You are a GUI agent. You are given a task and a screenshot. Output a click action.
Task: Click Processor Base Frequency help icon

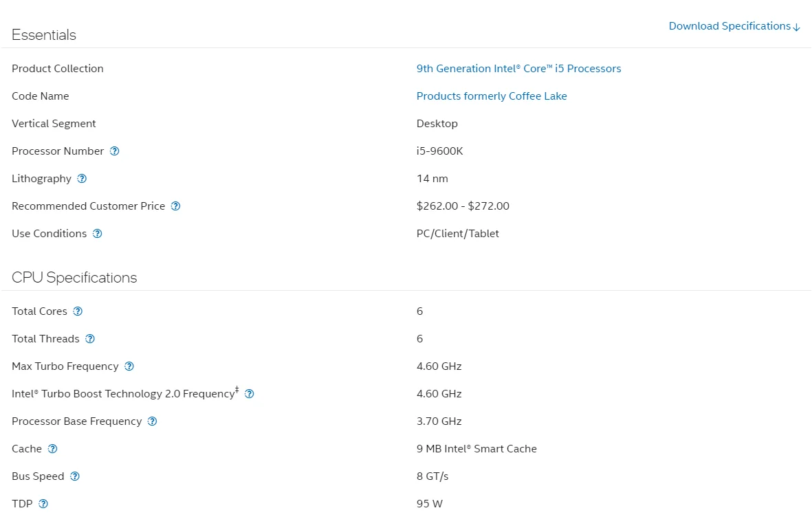(x=152, y=421)
